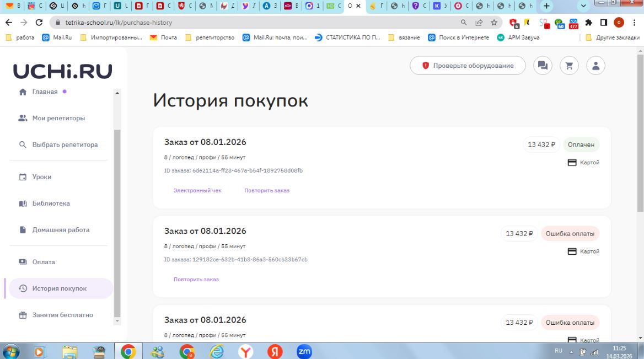Open Электронный чек for paid order
Image resolution: width=644 pixels, height=359 pixels.
pos(197,190)
